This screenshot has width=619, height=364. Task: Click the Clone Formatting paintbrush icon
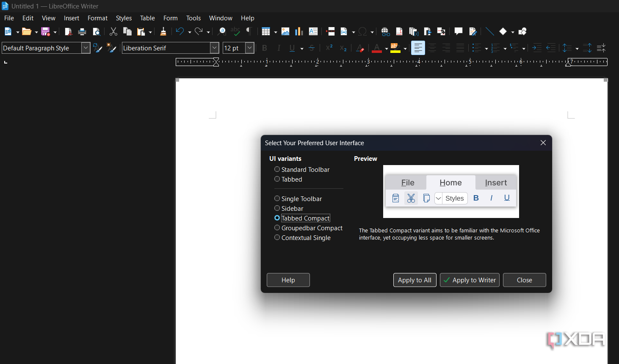(163, 31)
